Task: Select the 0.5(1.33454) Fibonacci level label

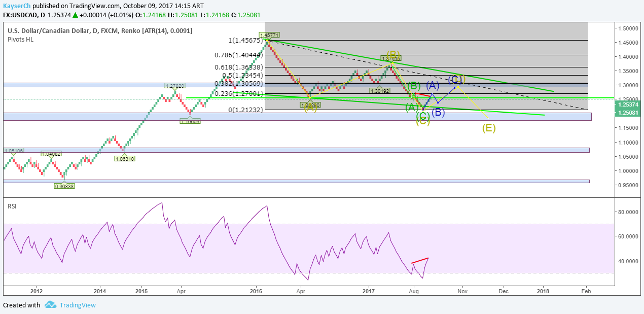Action: click(x=242, y=75)
